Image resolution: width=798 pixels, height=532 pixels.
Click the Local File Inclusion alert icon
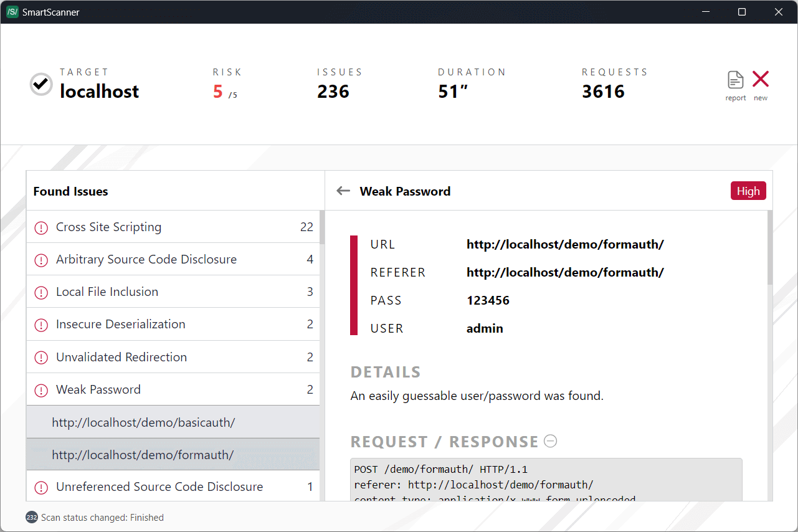point(41,292)
